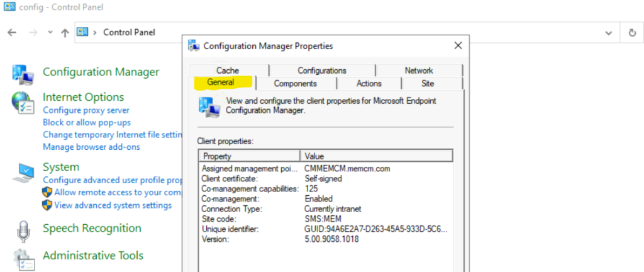Click the Speech Recognition microphone icon
The image size is (644, 272).
point(23,231)
